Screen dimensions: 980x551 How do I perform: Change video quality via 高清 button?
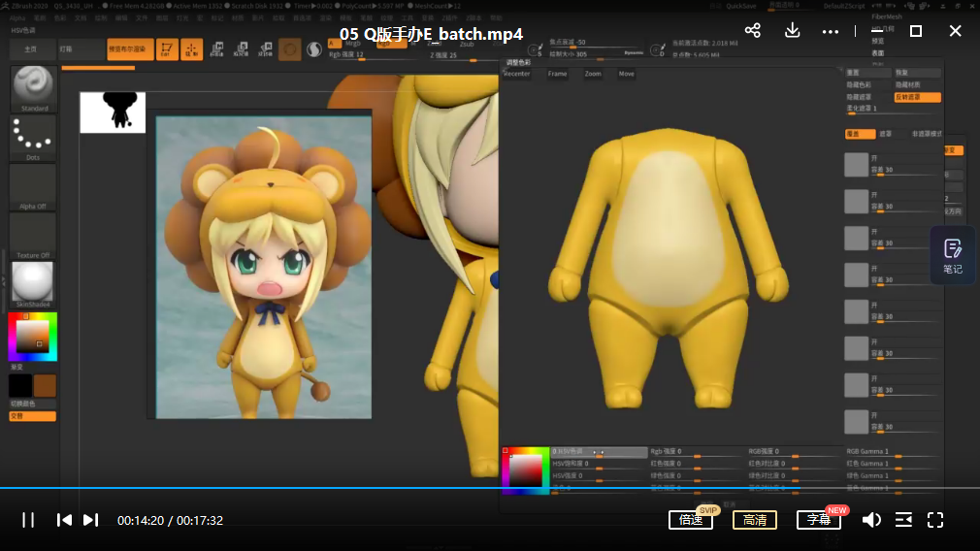[x=754, y=520]
